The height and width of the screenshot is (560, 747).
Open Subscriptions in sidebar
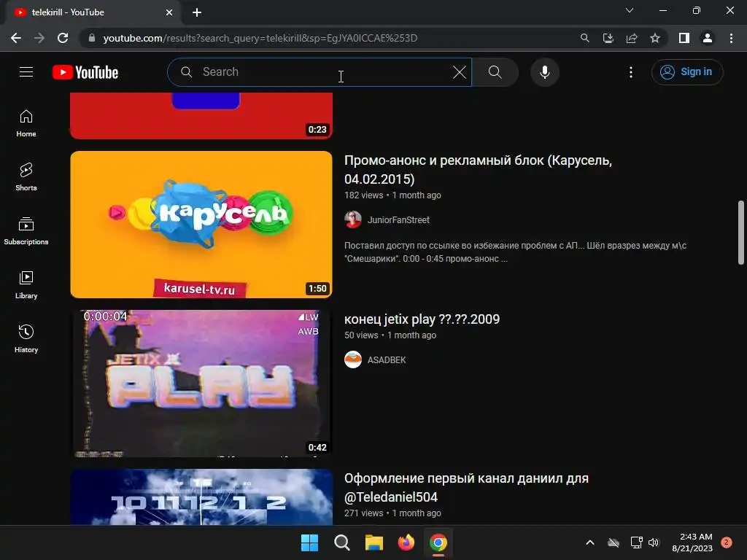tap(26, 231)
